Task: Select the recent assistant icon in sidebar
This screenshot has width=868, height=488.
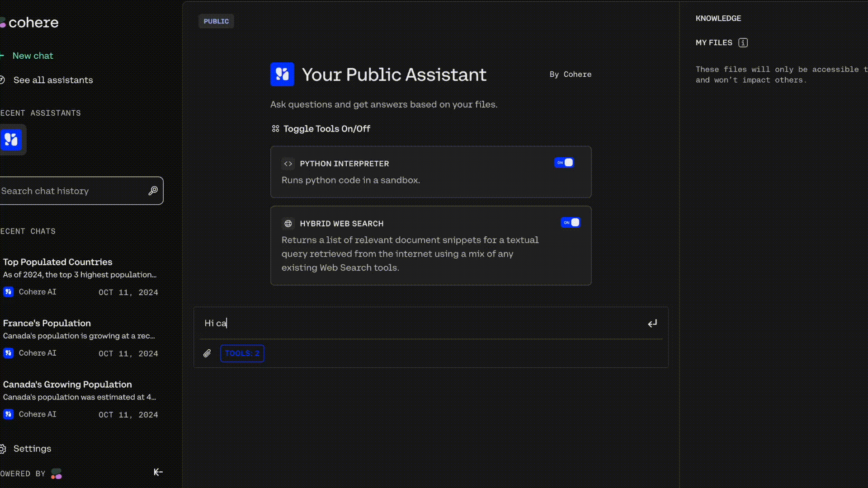Action: click(x=11, y=140)
